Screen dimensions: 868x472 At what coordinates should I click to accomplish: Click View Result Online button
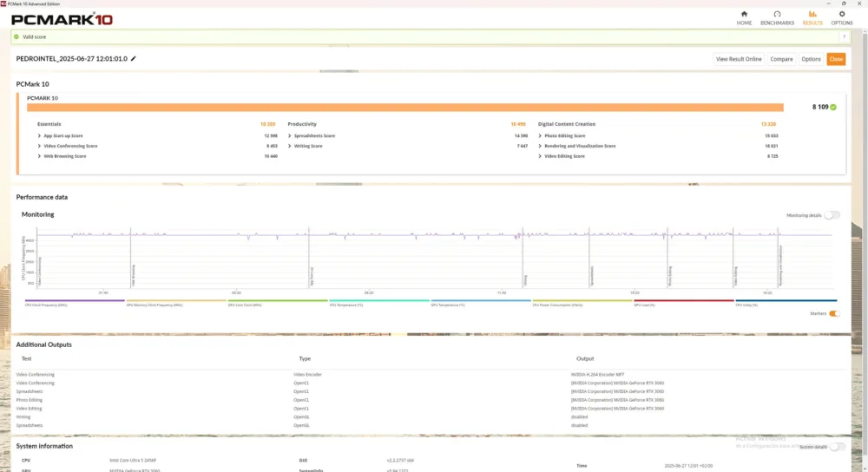pyautogui.click(x=739, y=59)
